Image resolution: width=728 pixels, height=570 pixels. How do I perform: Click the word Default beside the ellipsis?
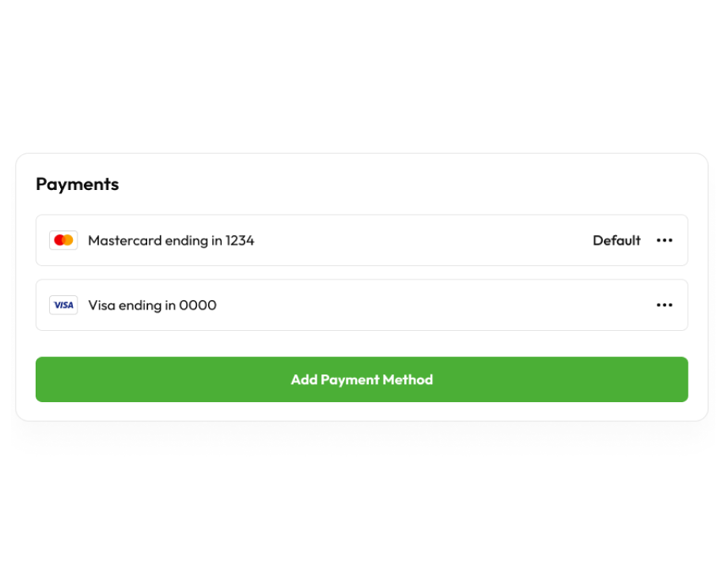coord(616,240)
